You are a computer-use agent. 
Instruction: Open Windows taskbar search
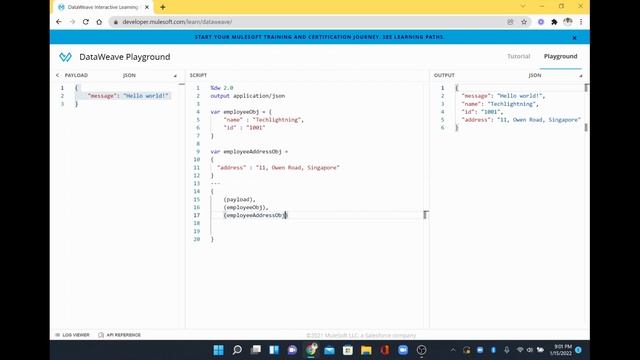click(x=237, y=350)
